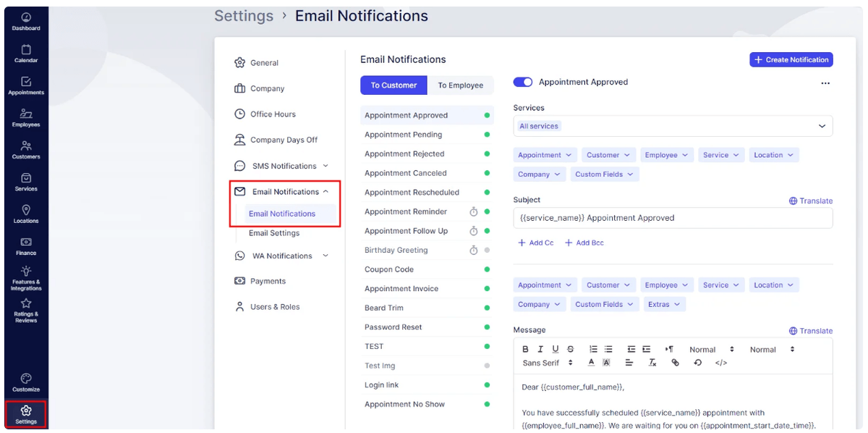
Task: Go to Locations in the sidebar
Action: (x=26, y=214)
